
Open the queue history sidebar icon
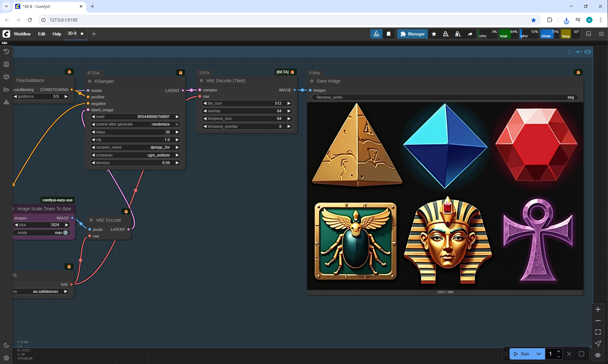(6, 52)
